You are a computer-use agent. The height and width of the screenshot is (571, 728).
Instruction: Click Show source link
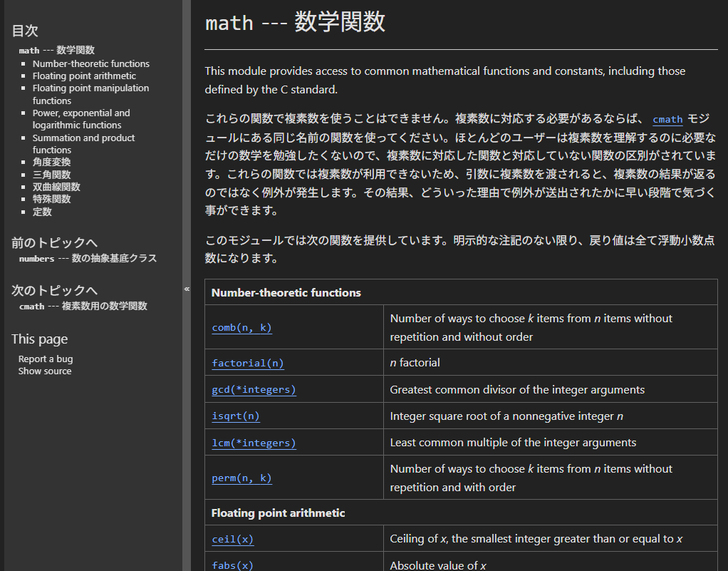pyautogui.click(x=45, y=371)
